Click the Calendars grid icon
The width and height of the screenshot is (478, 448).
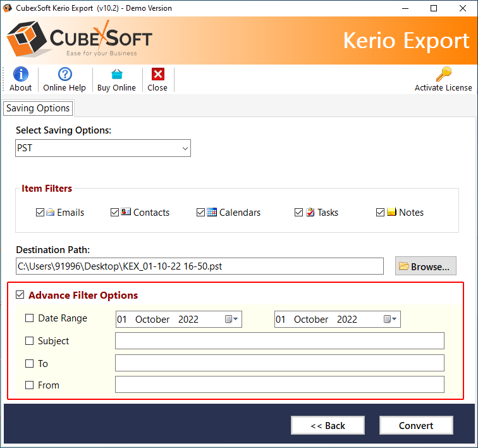click(212, 212)
